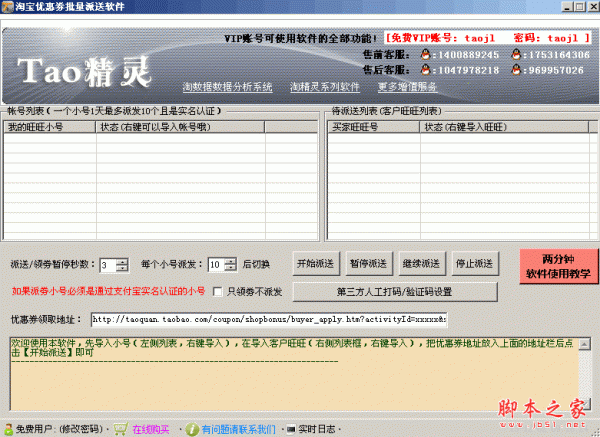The height and width of the screenshot is (437, 600).
Task: Focus the 优惠券领取地址 URL input field
Action: [x=269, y=320]
